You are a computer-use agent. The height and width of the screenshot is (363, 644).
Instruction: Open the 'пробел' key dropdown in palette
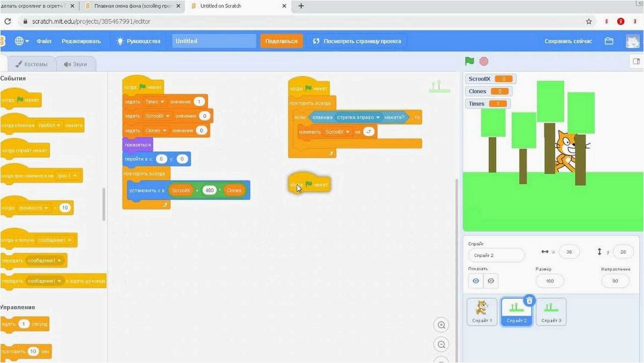pos(49,125)
